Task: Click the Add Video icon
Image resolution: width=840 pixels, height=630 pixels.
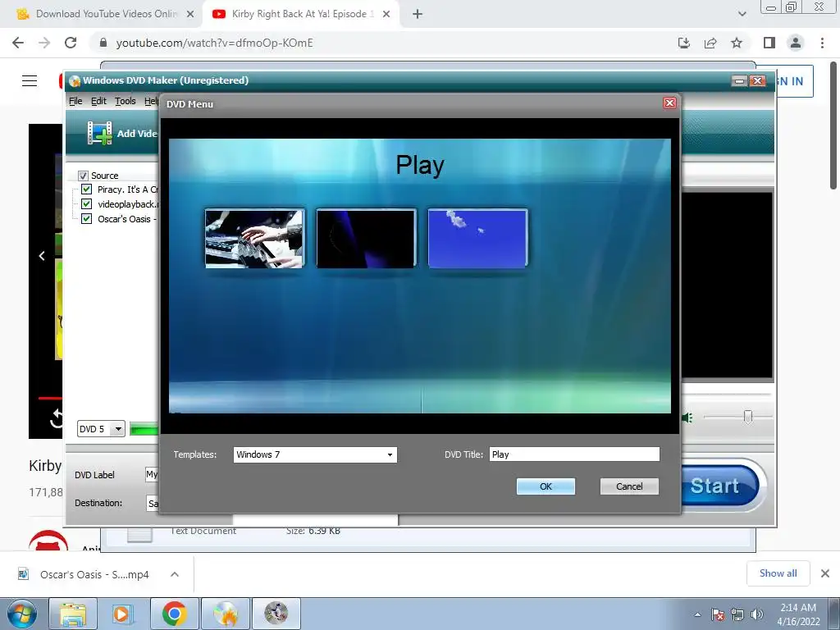Action: point(99,133)
